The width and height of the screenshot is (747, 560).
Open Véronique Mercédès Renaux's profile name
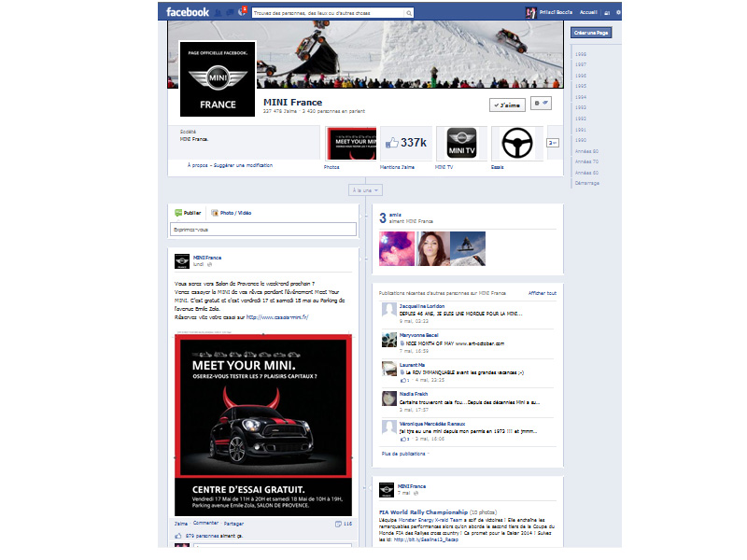pyautogui.click(x=432, y=424)
